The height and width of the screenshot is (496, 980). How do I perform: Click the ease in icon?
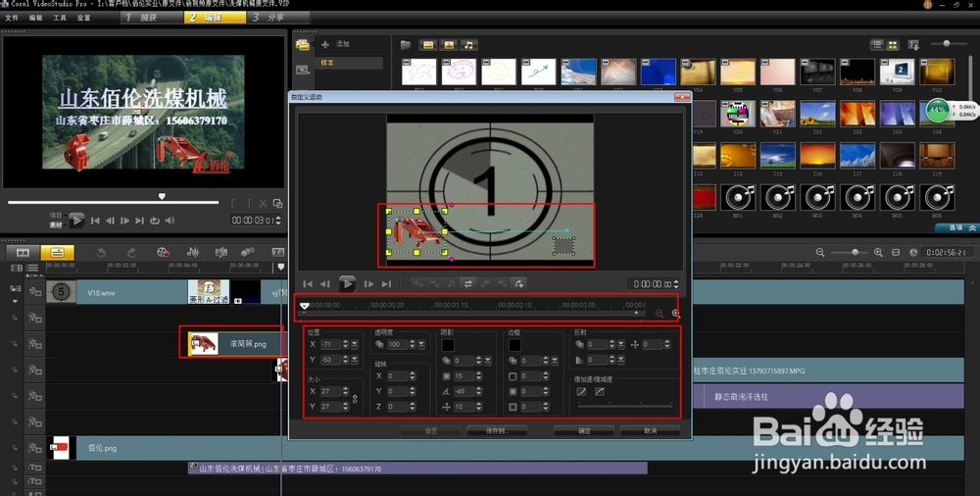point(581,392)
